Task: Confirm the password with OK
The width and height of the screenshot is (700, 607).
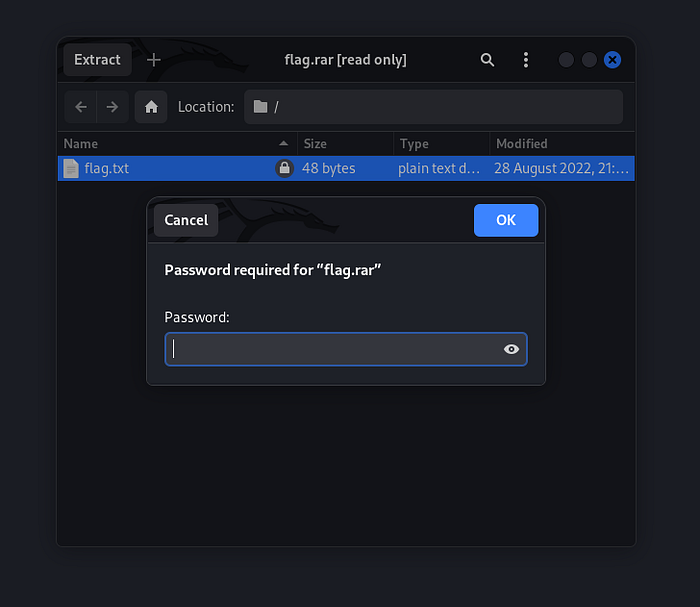Action: (x=506, y=220)
